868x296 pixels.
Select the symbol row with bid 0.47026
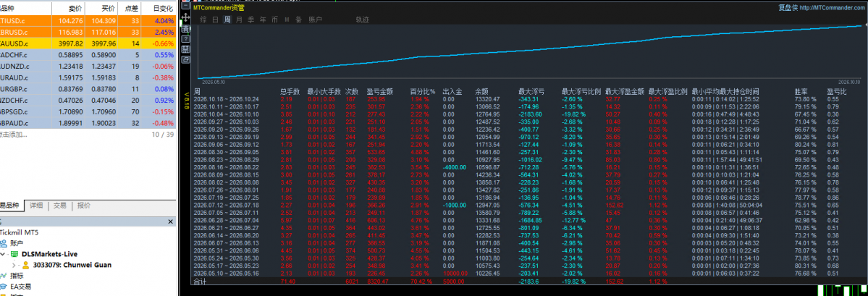[x=88, y=100]
